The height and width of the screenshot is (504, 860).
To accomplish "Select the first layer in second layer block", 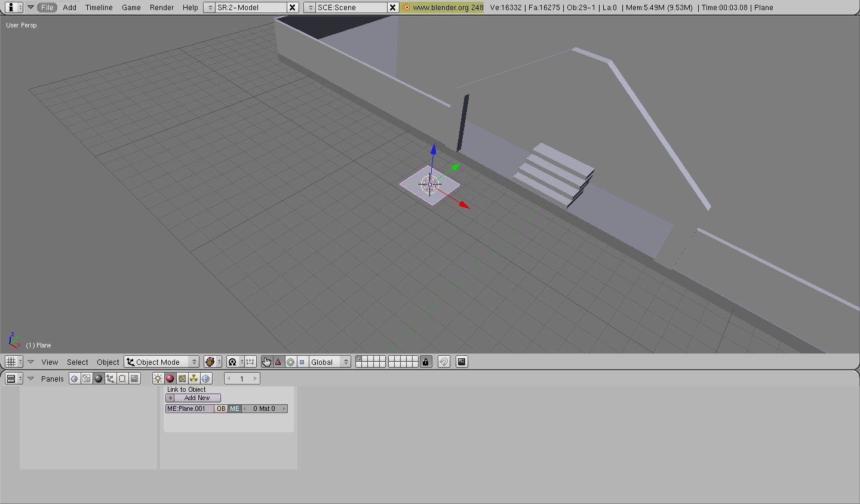I will coord(391,359).
